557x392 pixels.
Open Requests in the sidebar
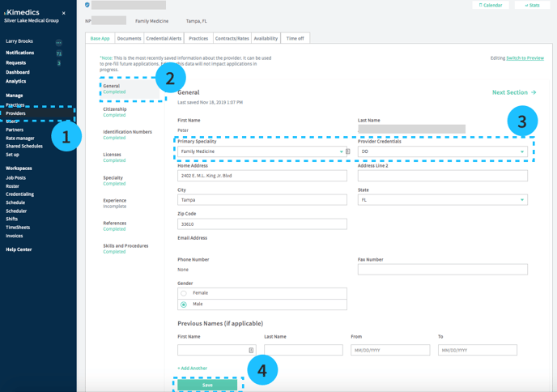[15, 63]
